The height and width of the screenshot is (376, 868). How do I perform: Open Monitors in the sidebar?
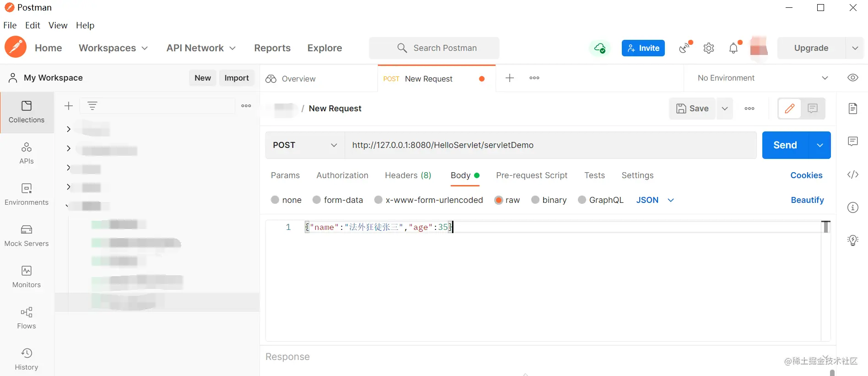pyautogui.click(x=27, y=277)
